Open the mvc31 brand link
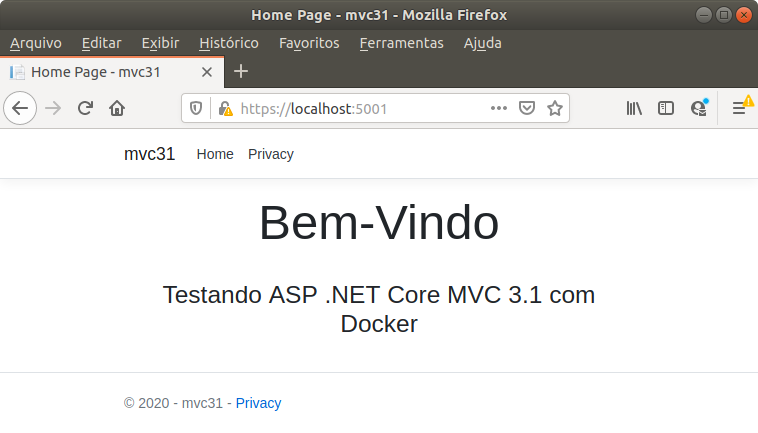This screenshot has height=433, width=758. (149, 154)
